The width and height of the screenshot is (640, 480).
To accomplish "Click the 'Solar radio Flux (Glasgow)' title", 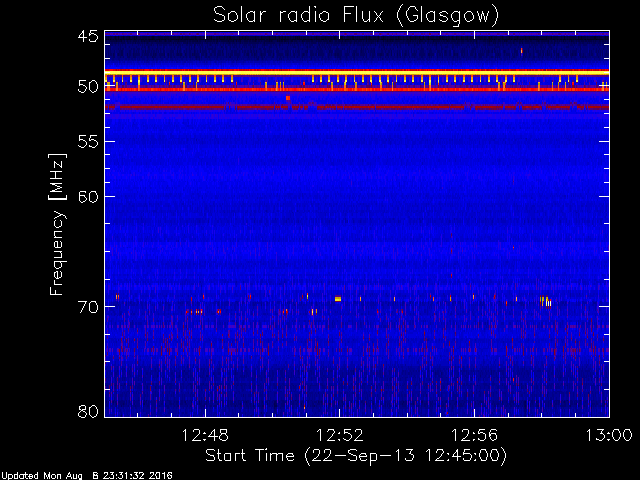I will [x=356, y=16].
